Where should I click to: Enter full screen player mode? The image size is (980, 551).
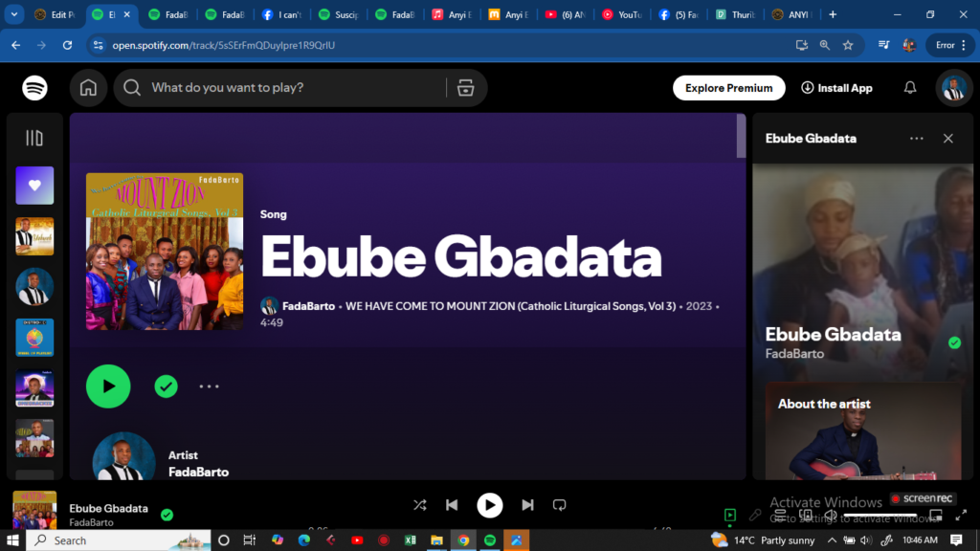pyautogui.click(x=961, y=515)
